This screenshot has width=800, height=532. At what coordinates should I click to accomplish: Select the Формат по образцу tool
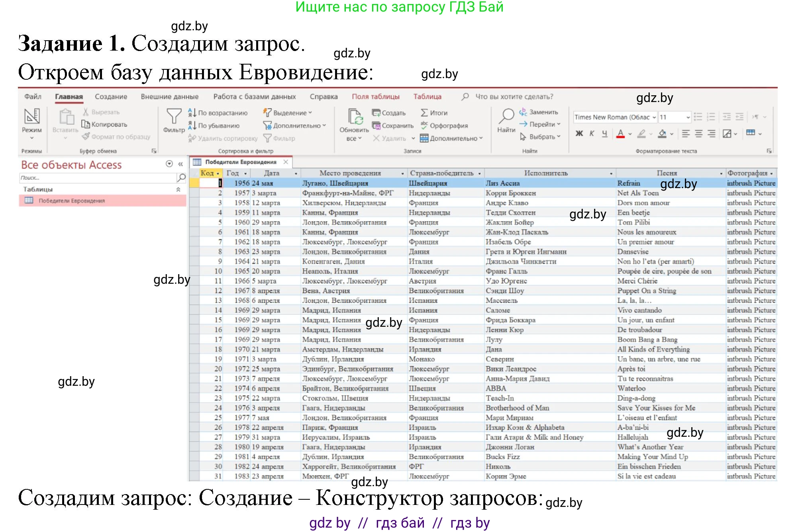coord(116,136)
